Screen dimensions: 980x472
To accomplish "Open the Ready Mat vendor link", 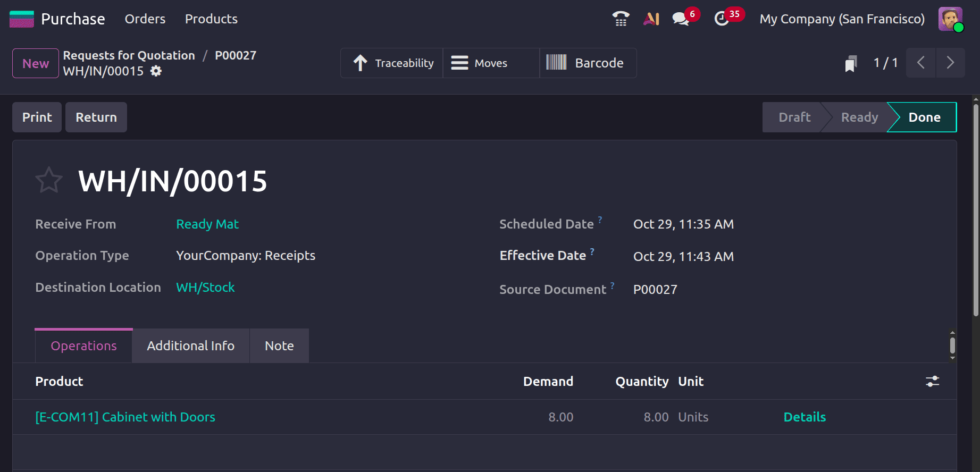I will (207, 224).
